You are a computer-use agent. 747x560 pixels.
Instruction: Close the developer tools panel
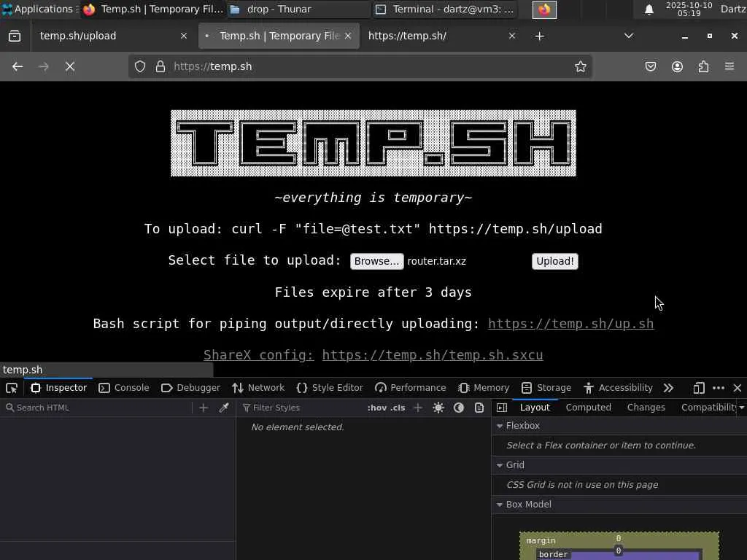[738, 388]
